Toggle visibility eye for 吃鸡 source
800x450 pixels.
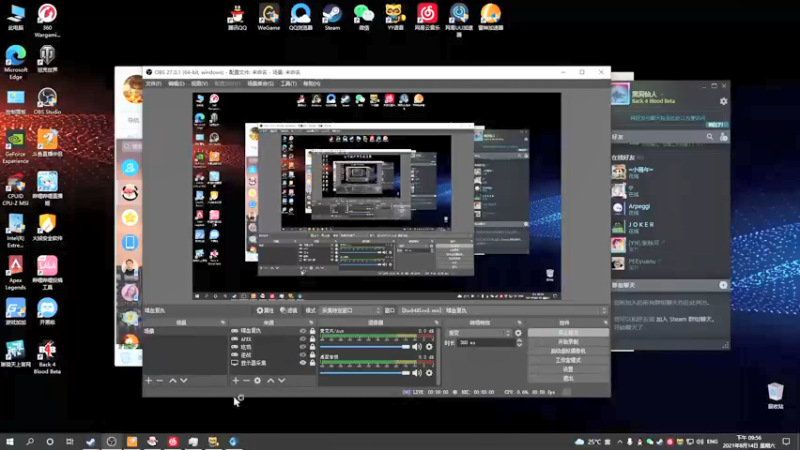303,347
